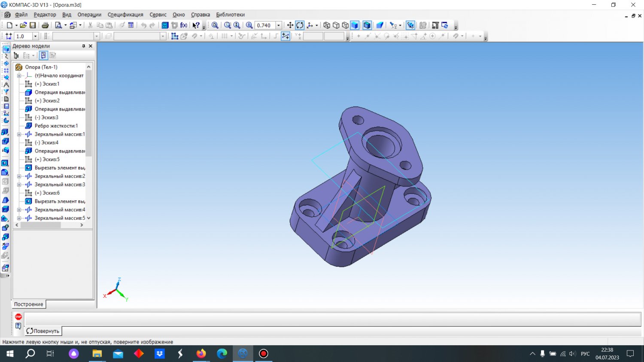This screenshot has width=644, height=362.
Task: Open a file with the folder icon
Action: (23, 25)
